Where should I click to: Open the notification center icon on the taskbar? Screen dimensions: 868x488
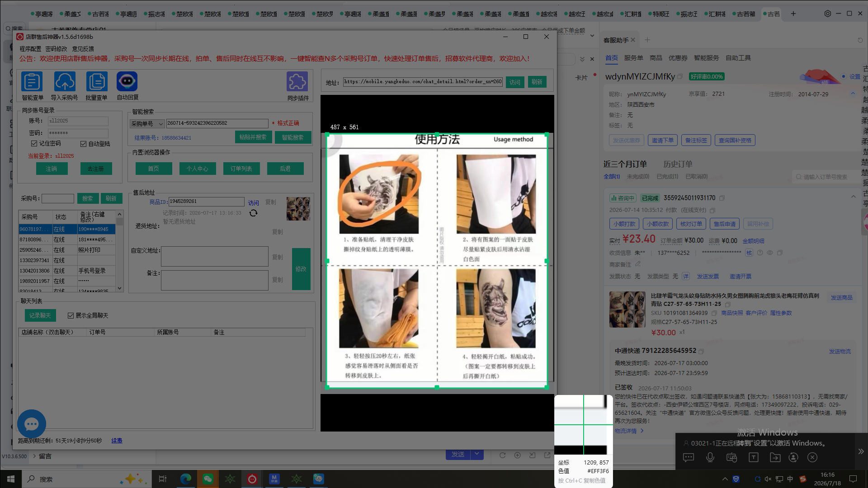(x=853, y=479)
